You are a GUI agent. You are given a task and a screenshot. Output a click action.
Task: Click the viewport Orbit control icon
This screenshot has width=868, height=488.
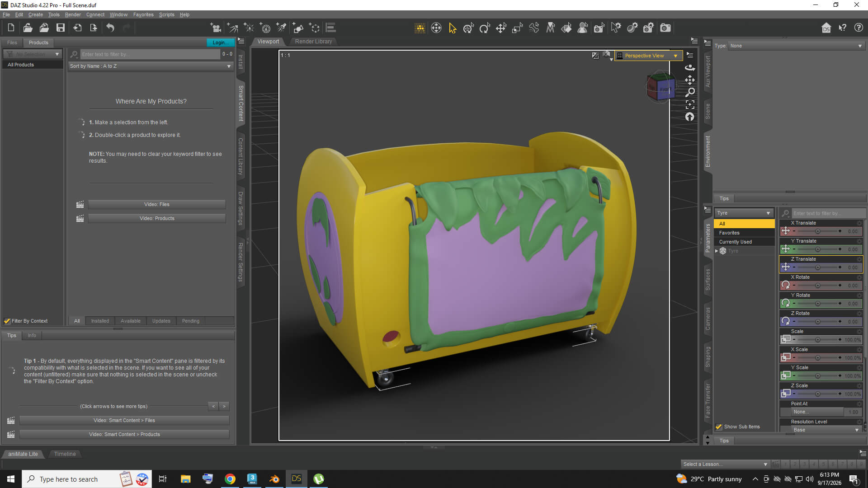pyautogui.click(x=690, y=68)
